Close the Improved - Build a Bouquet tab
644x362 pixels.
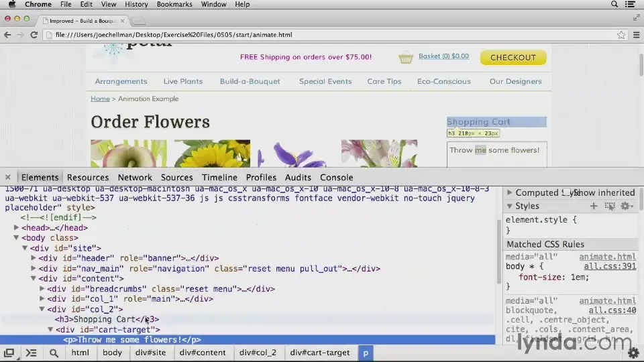tap(122, 21)
